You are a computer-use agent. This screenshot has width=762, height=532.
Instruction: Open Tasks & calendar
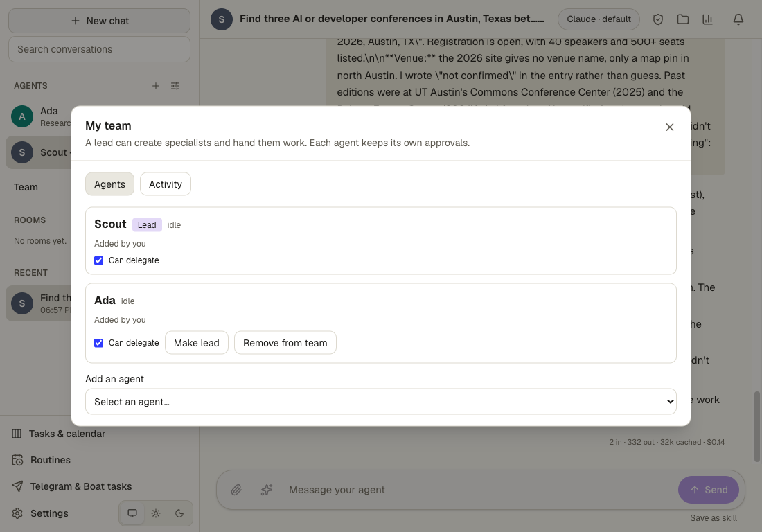(67, 434)
